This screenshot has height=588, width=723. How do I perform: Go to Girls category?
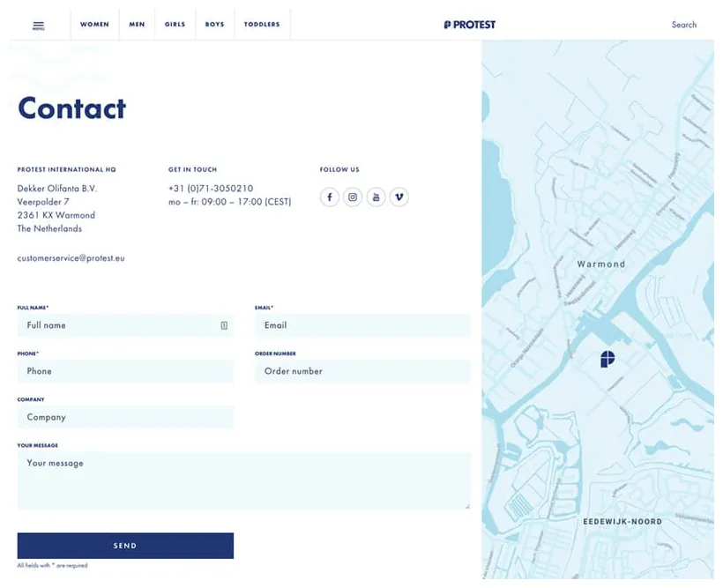pos(175,25)
